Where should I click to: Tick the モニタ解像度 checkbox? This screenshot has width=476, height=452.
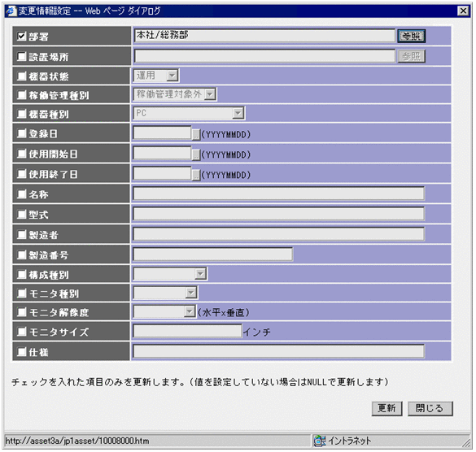point(21,312)
